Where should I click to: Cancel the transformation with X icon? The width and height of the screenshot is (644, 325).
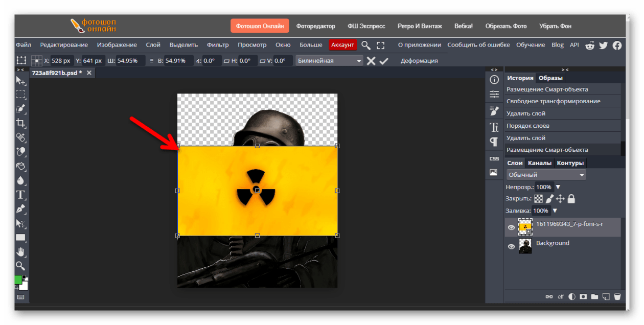point(371,61)
